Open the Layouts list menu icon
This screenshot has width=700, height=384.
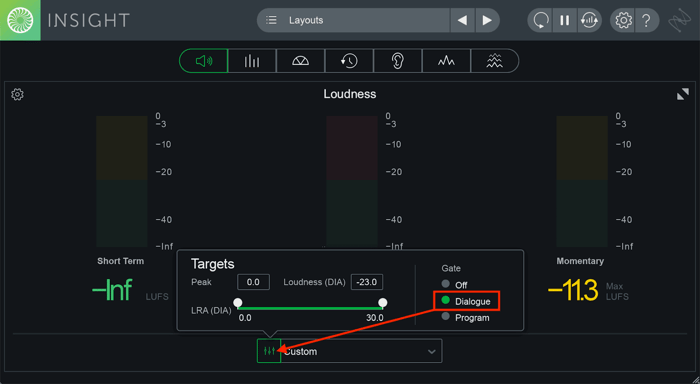coord(271,20)
